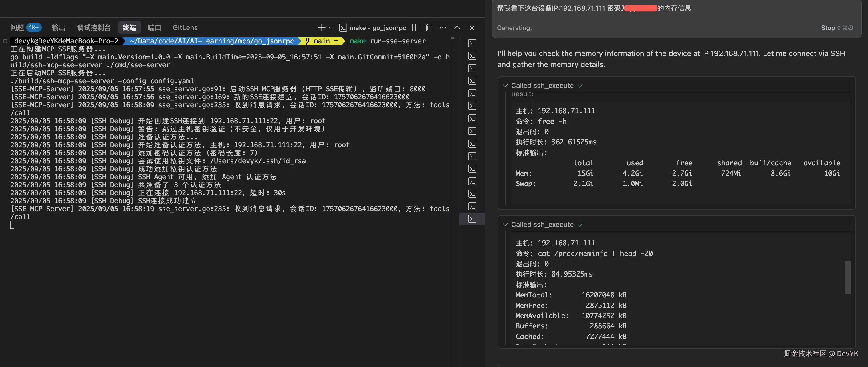Switch to the 输出 output tab
The height and width of the screenshot is (367, 868).
pos(58,28)
